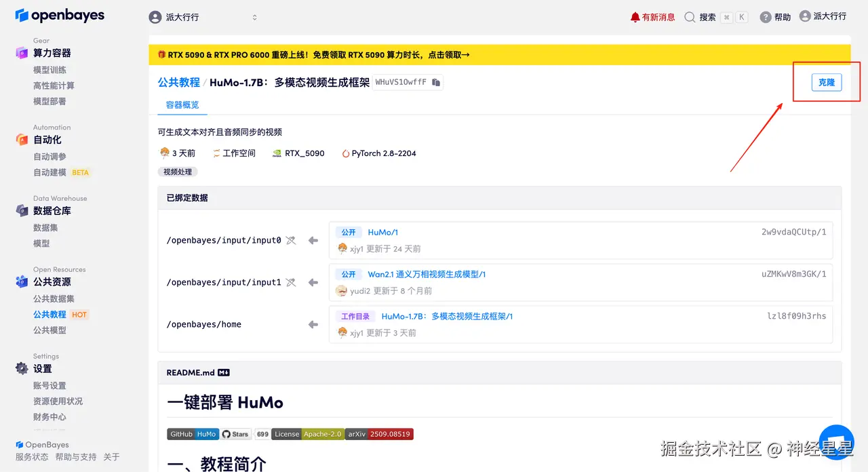Open 自动调参 in sidebar
The image size is (868, 472).
pos(50,157)
